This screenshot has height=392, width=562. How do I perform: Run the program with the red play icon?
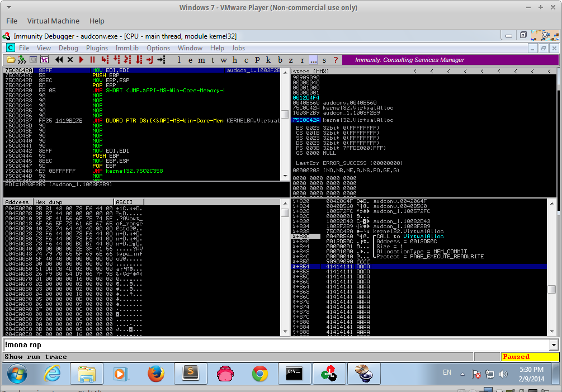click(x=81, y=60)
